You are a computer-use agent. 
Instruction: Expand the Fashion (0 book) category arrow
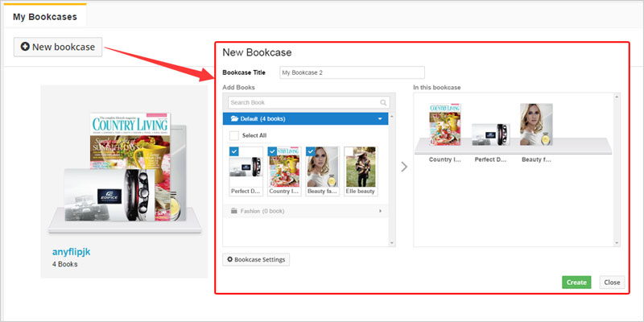379,211
